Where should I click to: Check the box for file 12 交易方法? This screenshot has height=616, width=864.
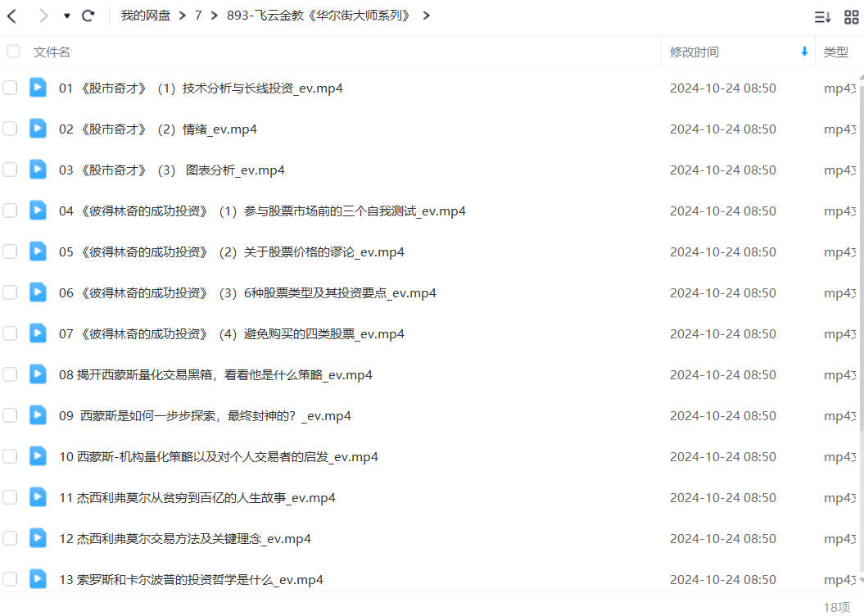10,538
